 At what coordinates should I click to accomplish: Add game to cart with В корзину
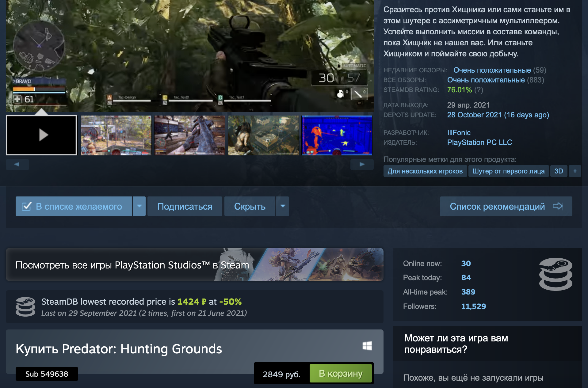coord(341,373)
